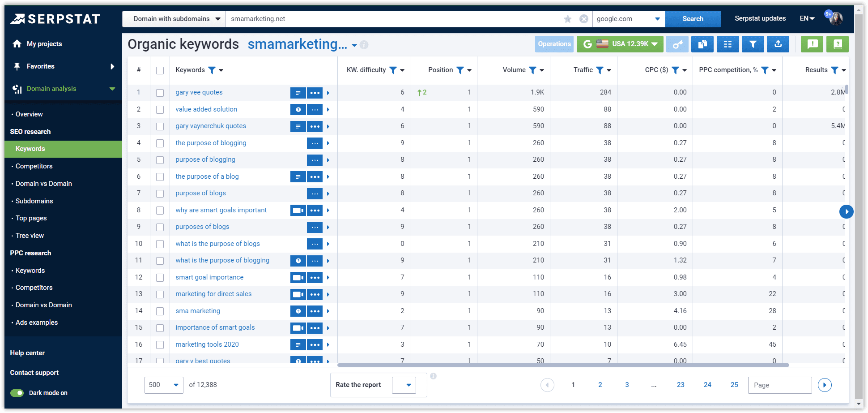This screenshot has height=413, width=868.
Task: Open the 500 results-per-page dropdown
Action: 163,384
